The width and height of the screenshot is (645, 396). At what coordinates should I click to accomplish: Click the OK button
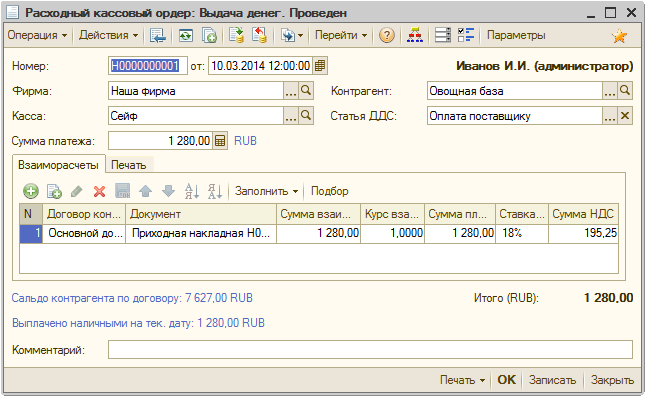tap(506, 380)
